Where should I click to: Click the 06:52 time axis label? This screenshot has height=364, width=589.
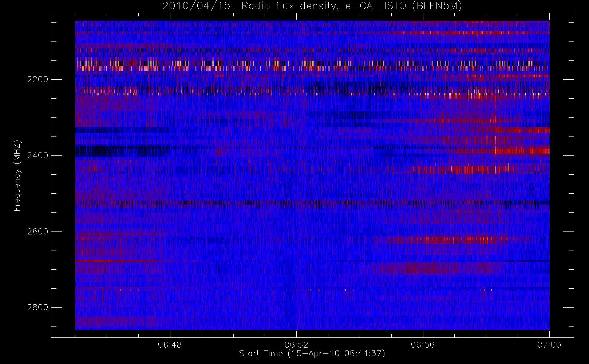click(296, 345)
